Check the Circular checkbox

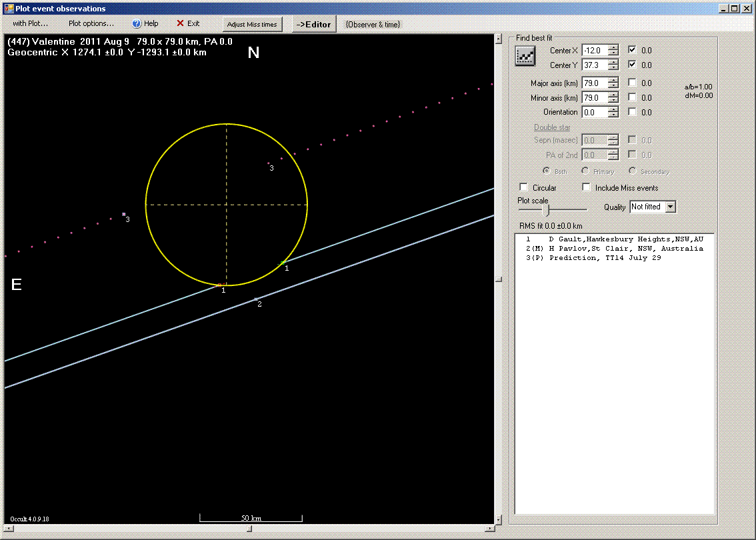click(523, 187)
